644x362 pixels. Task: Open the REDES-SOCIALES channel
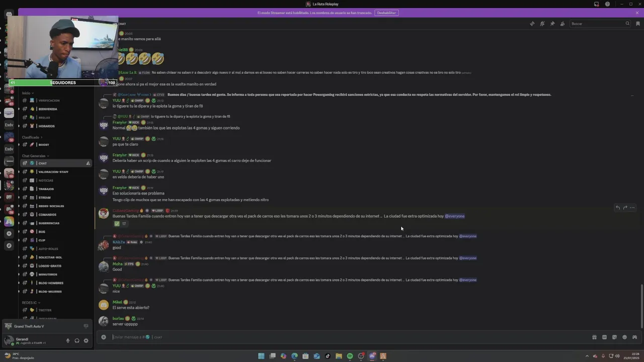[55, 206]
